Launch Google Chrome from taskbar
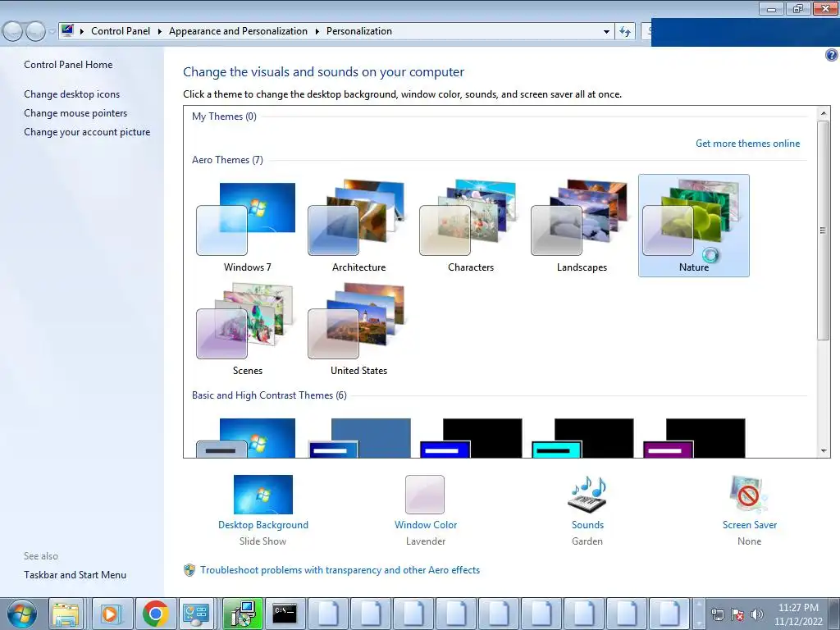Image resolution: width=840 pixels, height=630 pixels. (155, 614)
